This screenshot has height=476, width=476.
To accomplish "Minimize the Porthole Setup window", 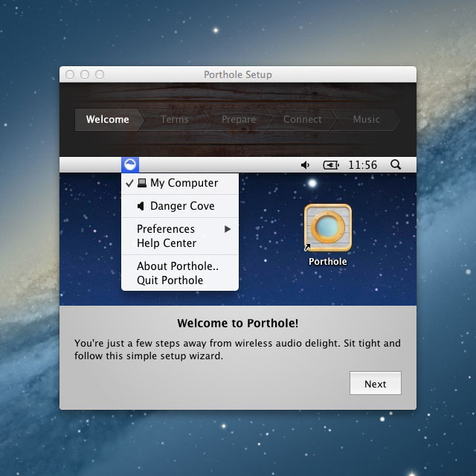I will [x=85, y=74].
